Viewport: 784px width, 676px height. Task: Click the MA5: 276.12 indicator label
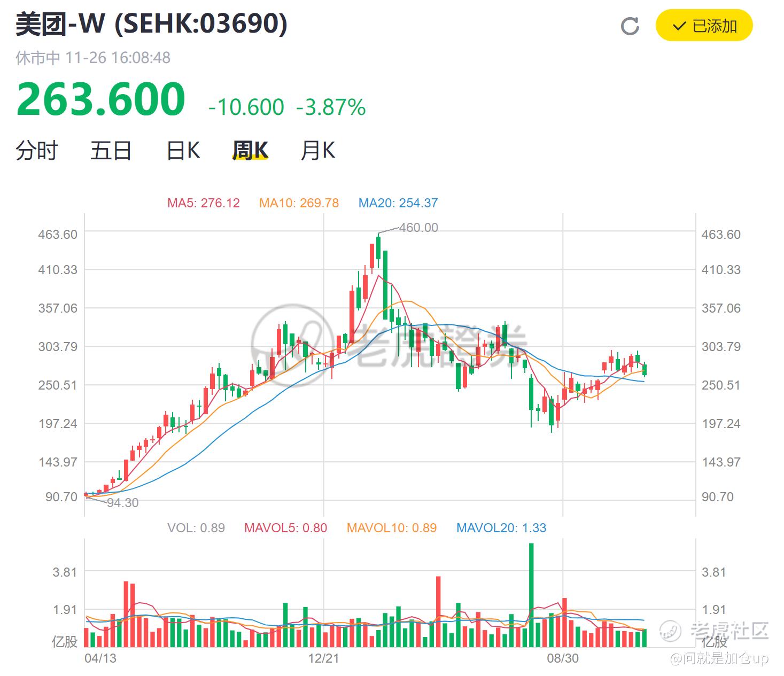[x=204, y=203]
